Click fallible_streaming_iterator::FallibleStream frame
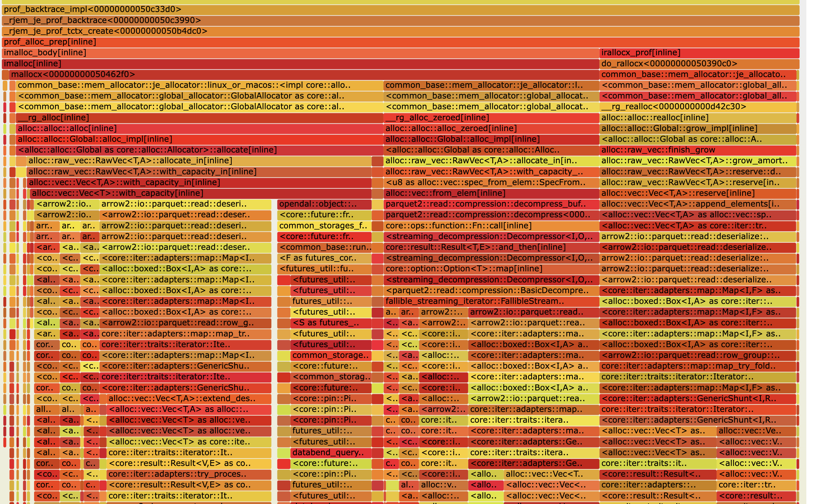Viewport: 818px width, 504px height. coord(491,301)
